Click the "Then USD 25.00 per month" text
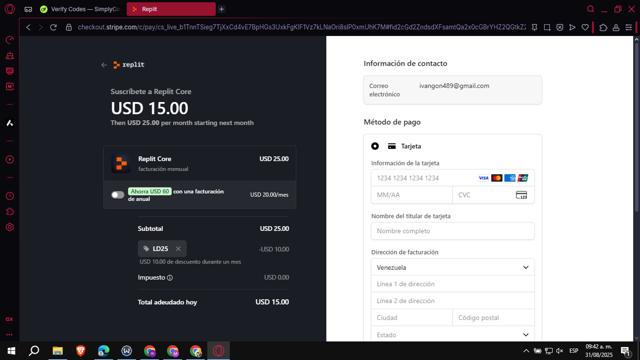 pos(182,123)
